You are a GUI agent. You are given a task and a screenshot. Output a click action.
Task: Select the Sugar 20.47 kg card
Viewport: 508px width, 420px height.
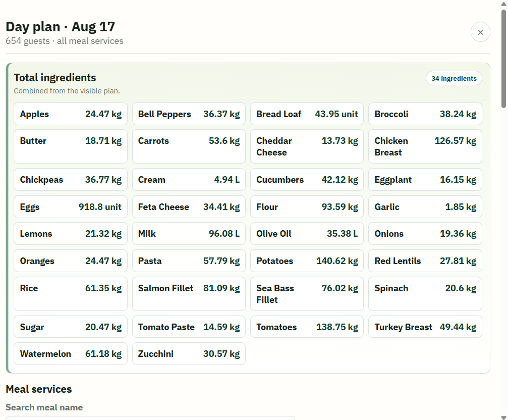click(71, 327)
